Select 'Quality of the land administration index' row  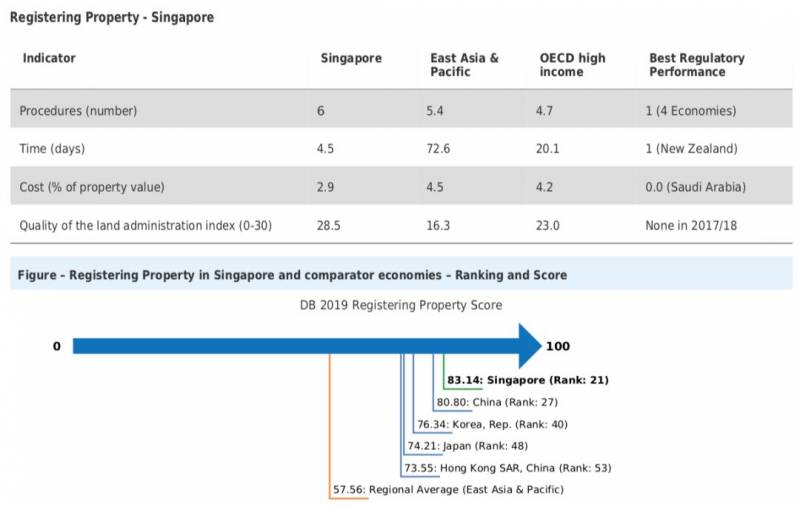point(145,226)
